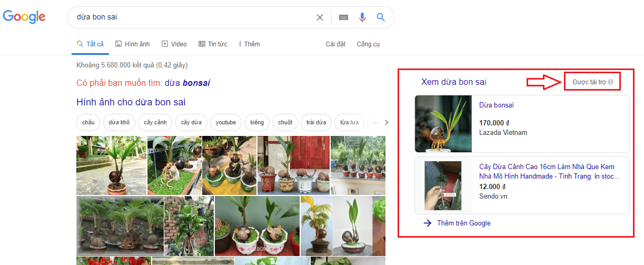
Task: Open the Tin tức news tab
Action: click(x=213, y=44)
